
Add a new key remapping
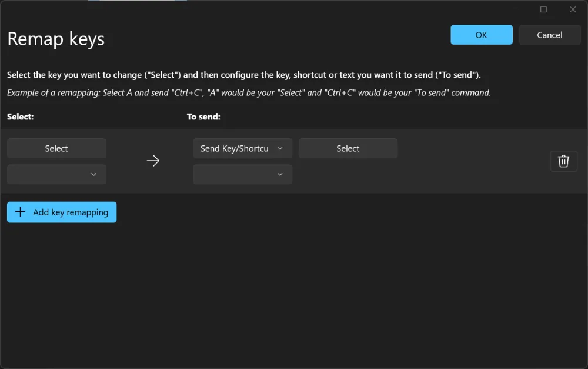click(62, 212)
